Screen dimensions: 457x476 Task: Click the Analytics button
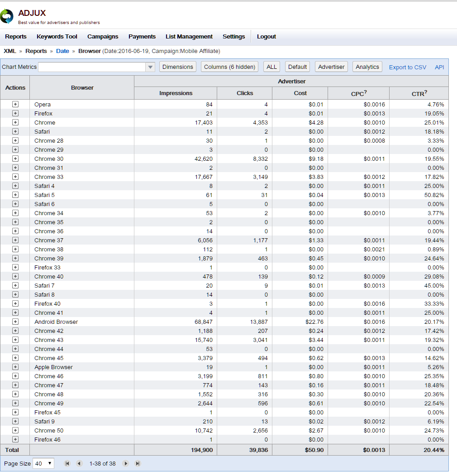click(367, 67)
